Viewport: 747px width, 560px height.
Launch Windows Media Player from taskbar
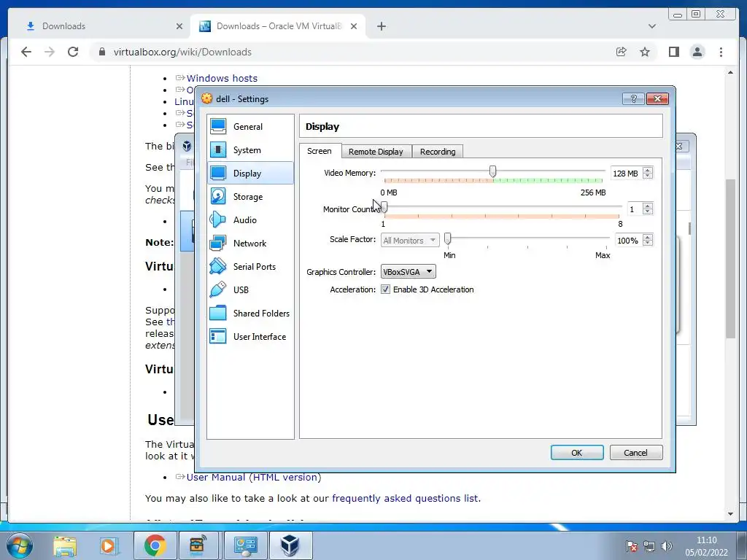pos(108,545)
